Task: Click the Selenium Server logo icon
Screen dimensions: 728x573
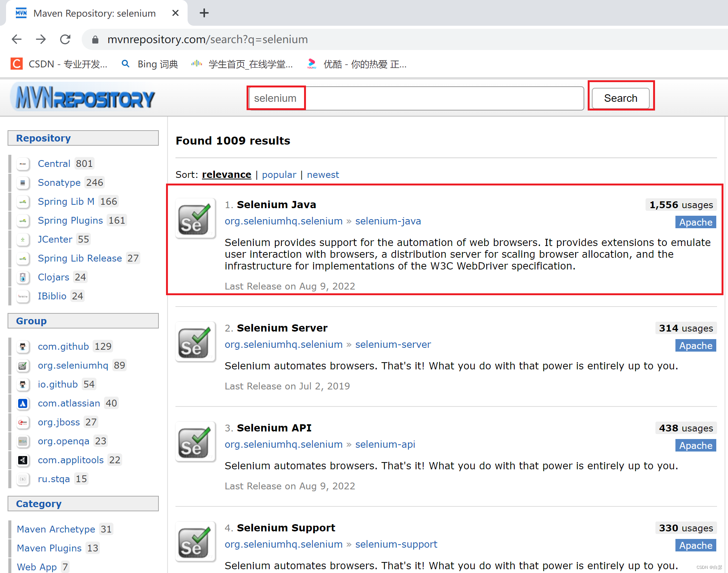Action: 195,341
